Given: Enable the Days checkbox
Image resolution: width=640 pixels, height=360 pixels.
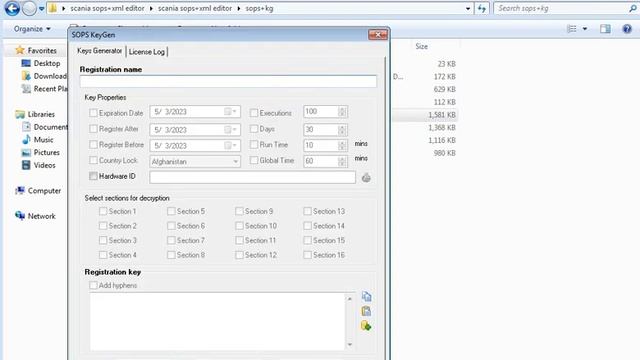Looking at the screenshot, I should pos(254,129).
